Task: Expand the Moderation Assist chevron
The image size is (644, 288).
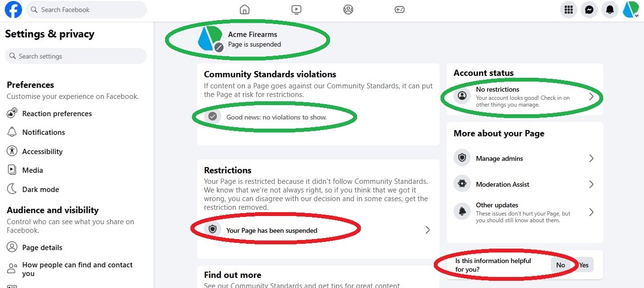Action: coord(591,184)
